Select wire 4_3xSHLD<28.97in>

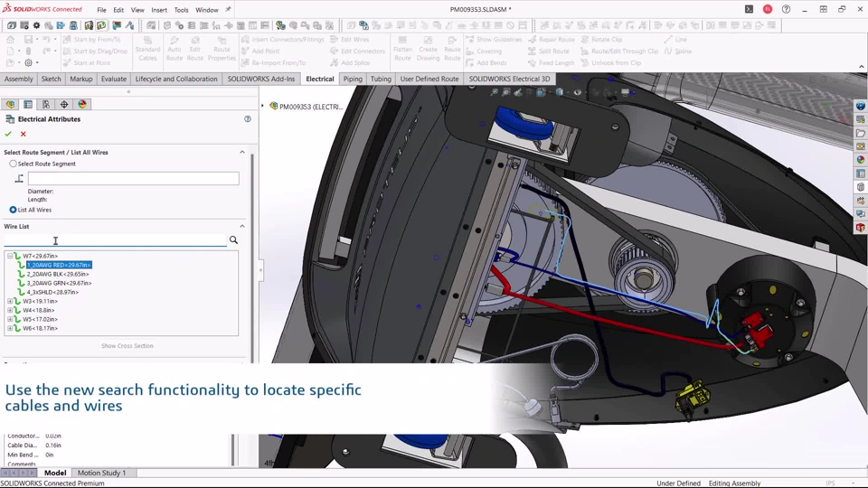click(x=52, y=292)
